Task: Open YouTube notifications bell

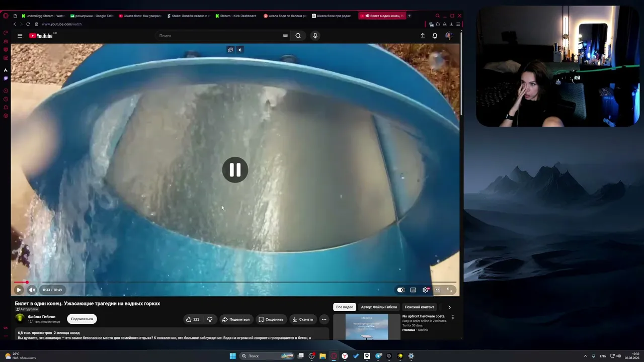Action: (435, 36)
